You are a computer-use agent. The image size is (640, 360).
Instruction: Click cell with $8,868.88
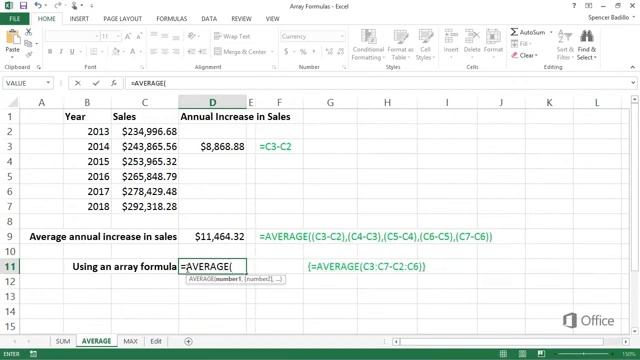212,147
